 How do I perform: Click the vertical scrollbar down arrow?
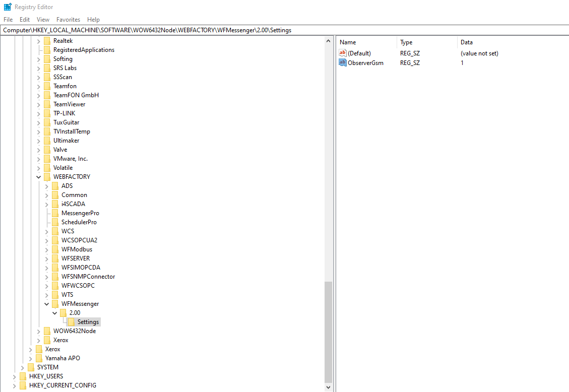(x=329, y=387)
